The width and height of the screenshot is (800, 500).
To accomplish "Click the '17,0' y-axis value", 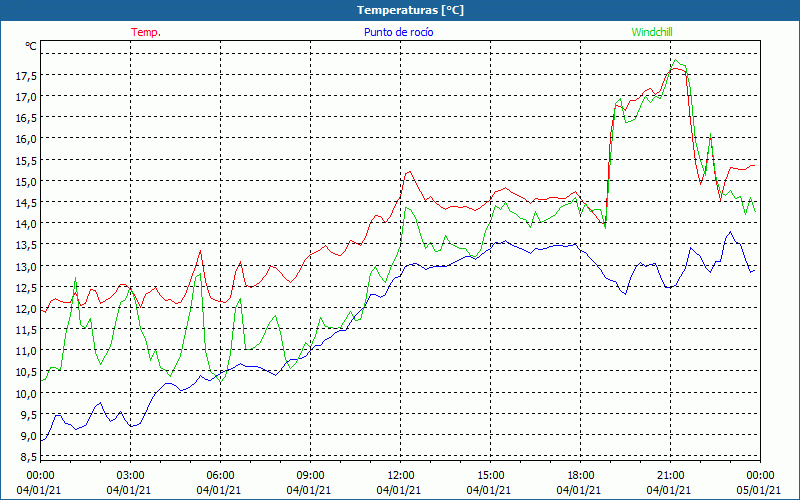I will 27,96.
